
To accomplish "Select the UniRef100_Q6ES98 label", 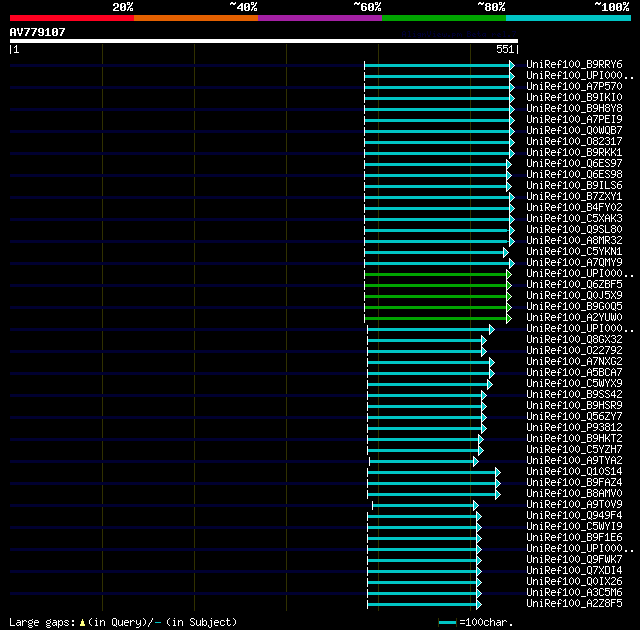I will point(574,175).
